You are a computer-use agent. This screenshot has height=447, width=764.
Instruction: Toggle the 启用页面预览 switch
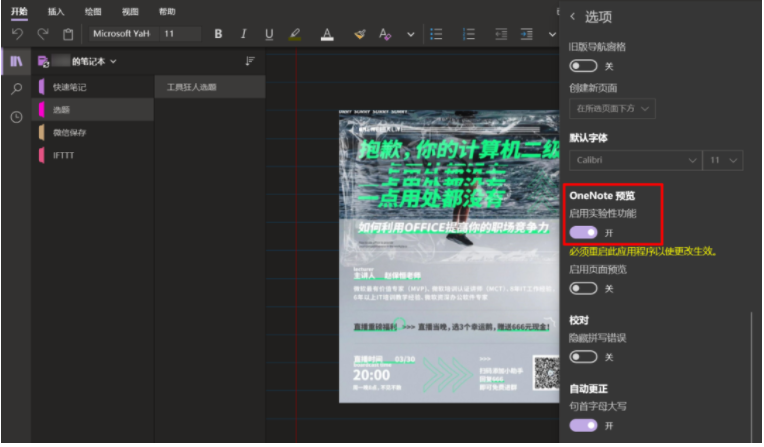(x=583, y=289)
